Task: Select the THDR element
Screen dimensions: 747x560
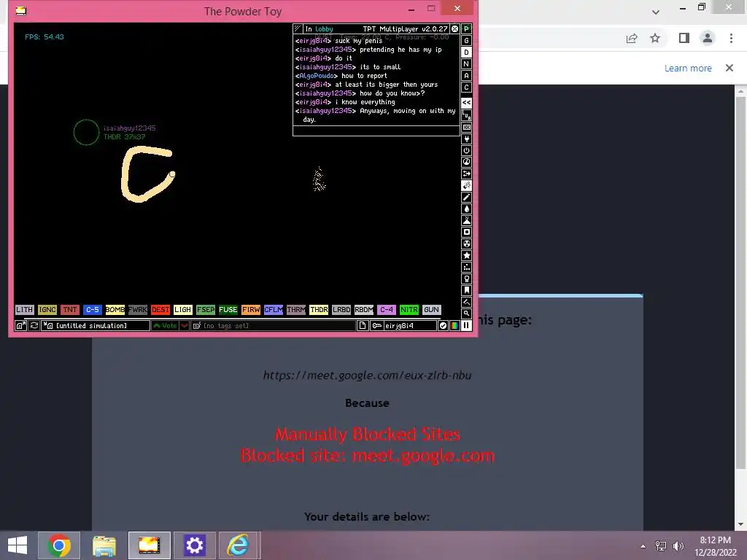Action: (319, 309)
